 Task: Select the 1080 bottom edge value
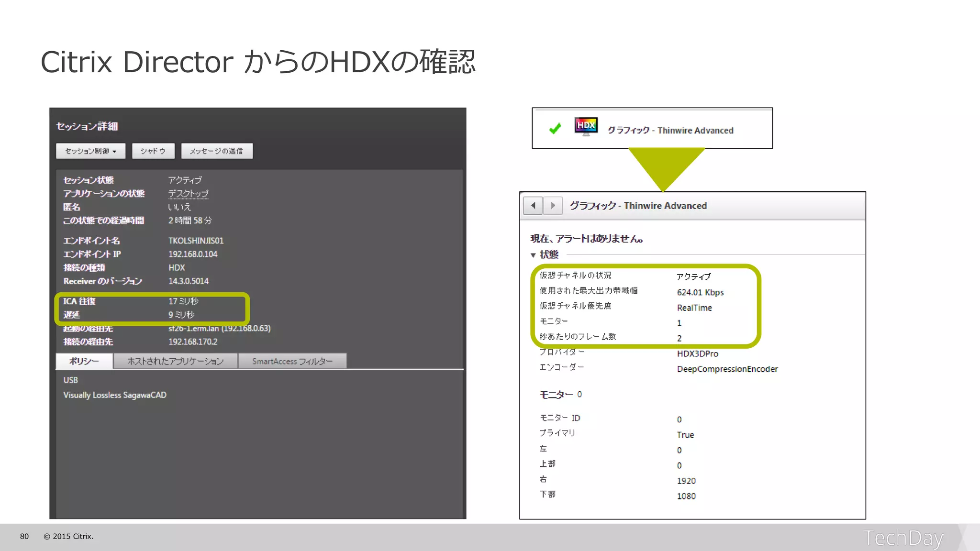[686, 496]
